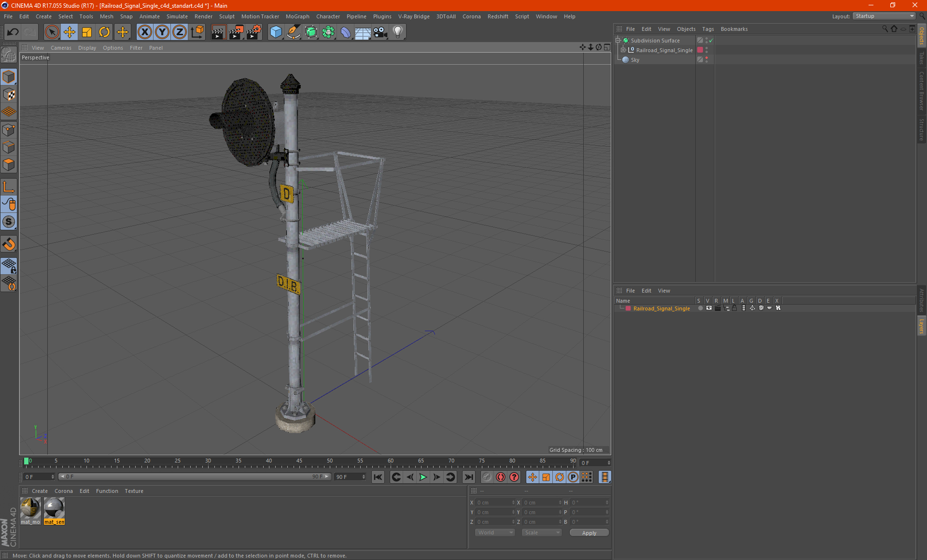Image resolution: width=927 pixels, height=560 pixels.
Task: Switch to Texture mode
Action: pyautogui.click(x=9, y=95)
